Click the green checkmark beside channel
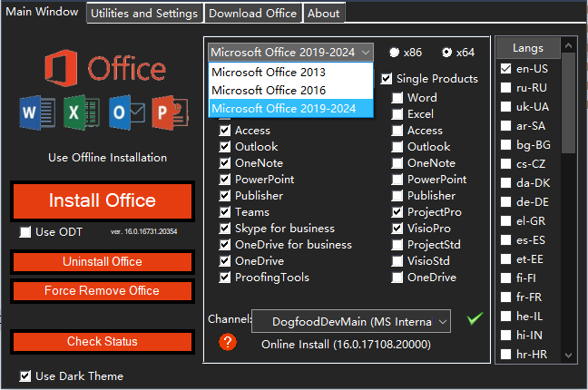The height and width of the screenshot is (390, 588). click(x=473, y=318)
